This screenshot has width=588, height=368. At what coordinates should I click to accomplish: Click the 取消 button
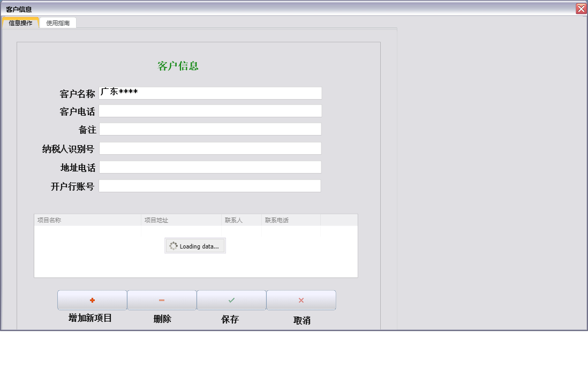coord(301,300)
